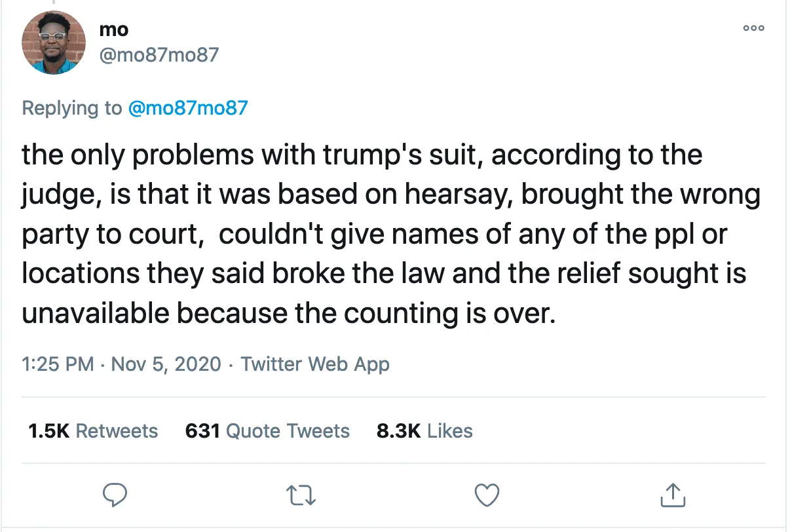This screenshot has width=790, height=532.
Task: Click the Nov 5, 2020 date
Action: tap(166, 364)
